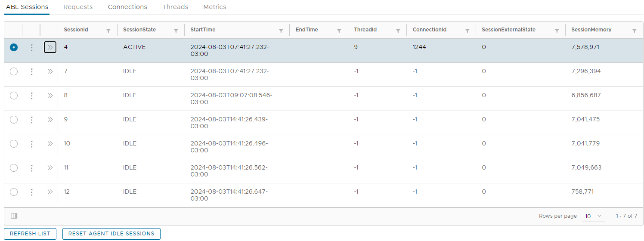The height and width of the screenshot is (241, 644).
Task: Choose the radio button for session 4
Action: click(14, 47)
